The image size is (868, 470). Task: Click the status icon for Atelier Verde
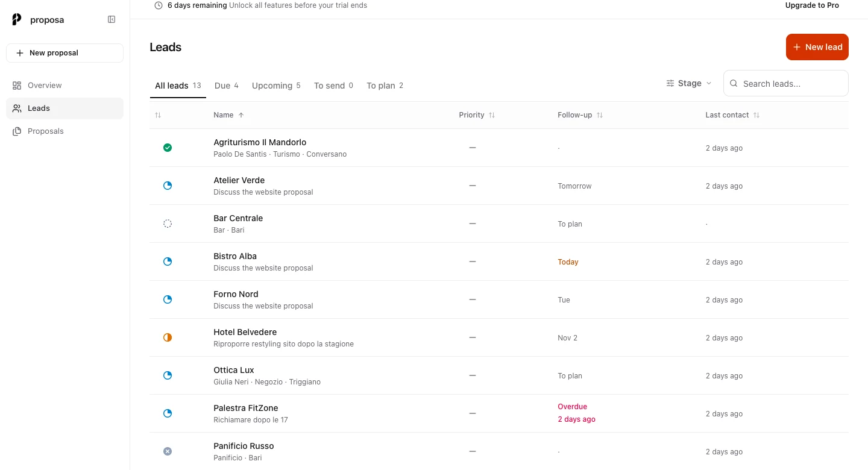pyautogui.click(x=168, y=186)
